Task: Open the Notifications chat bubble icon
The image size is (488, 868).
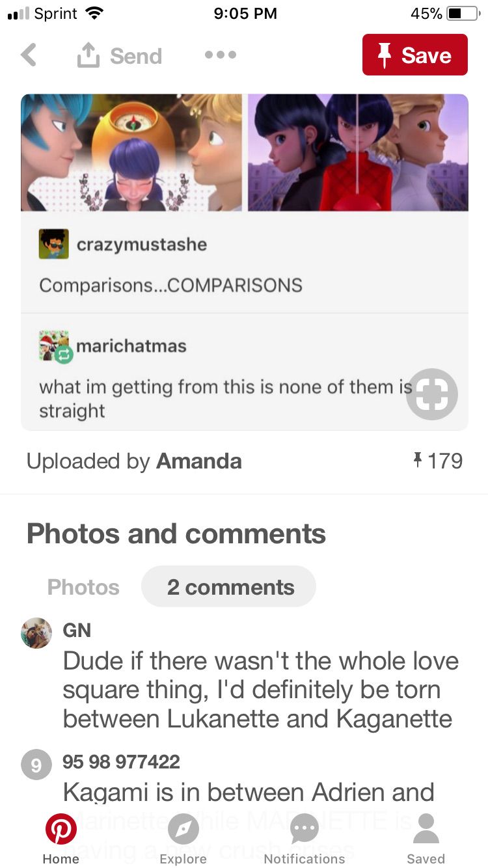Action: click(x=304, y=830)
